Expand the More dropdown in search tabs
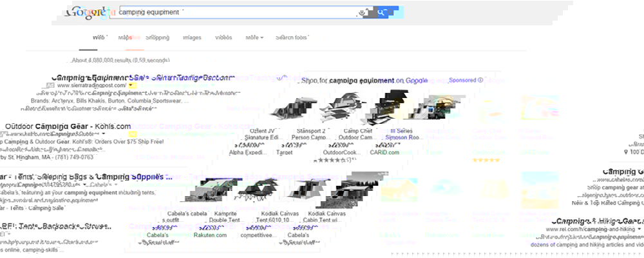644x258 pixels. (x=254, y=37)
